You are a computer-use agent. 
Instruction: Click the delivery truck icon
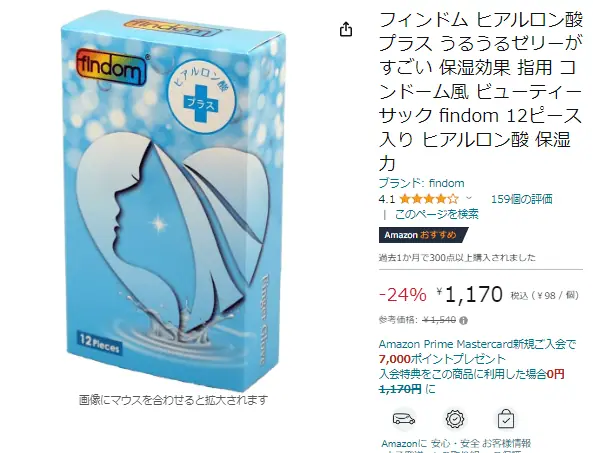(x=404, y=419)
